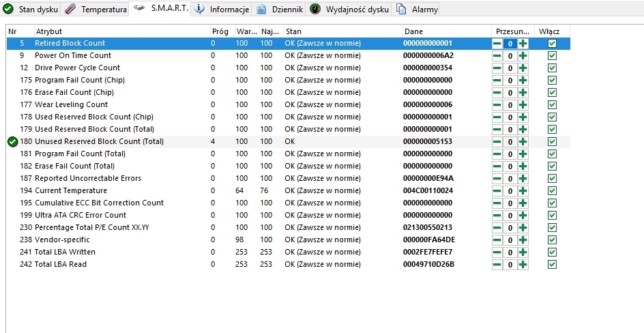The height and width of the screenshot is (333, 644).
Task: Click data value 00049710D26B
Action: point(429,265)
